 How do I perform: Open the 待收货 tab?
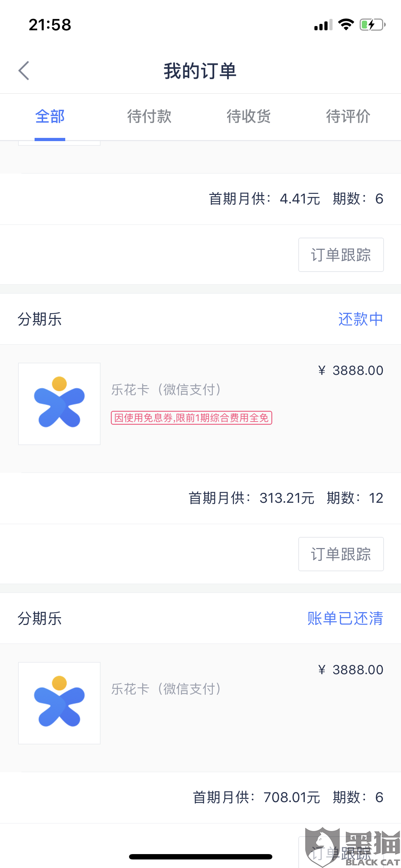[x=249, y=117]
